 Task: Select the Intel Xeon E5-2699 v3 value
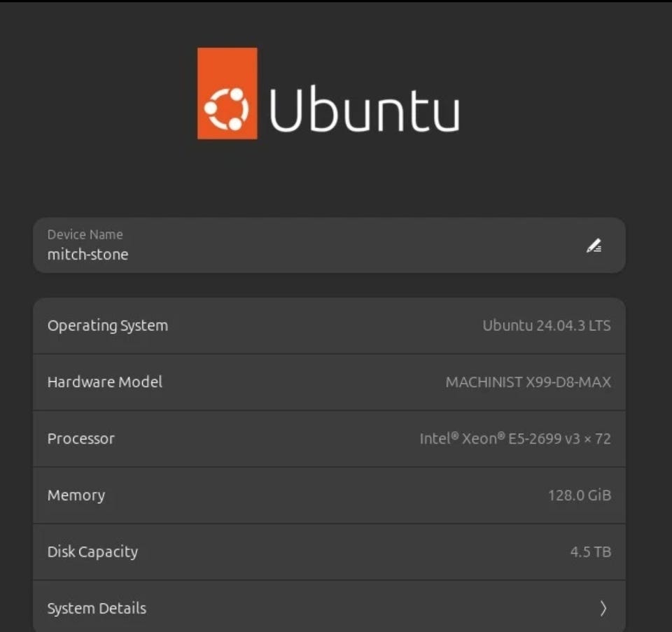515,439
